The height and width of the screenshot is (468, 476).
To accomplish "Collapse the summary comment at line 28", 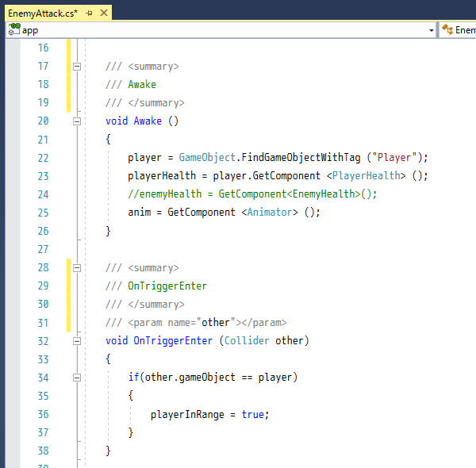I will pos(77,268).
